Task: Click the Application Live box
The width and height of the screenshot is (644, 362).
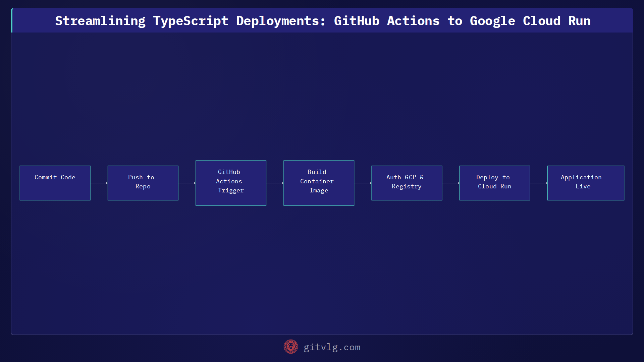Action: [586, 183]
